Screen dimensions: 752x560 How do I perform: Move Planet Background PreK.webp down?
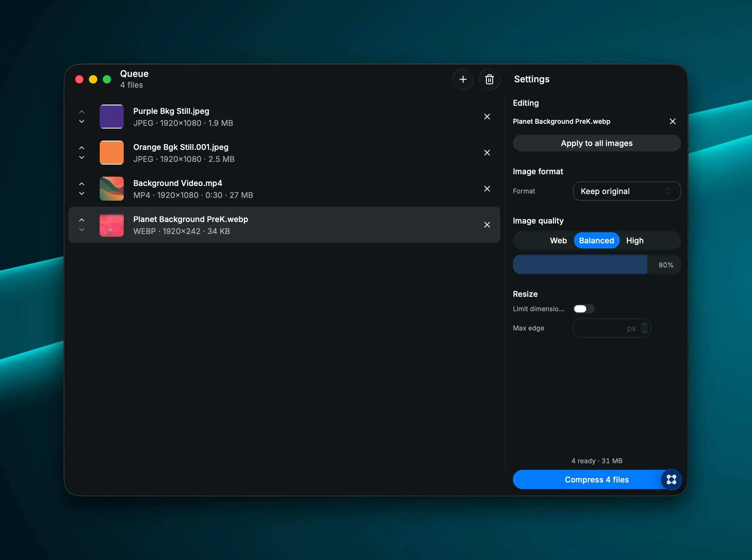pos(82,230)
